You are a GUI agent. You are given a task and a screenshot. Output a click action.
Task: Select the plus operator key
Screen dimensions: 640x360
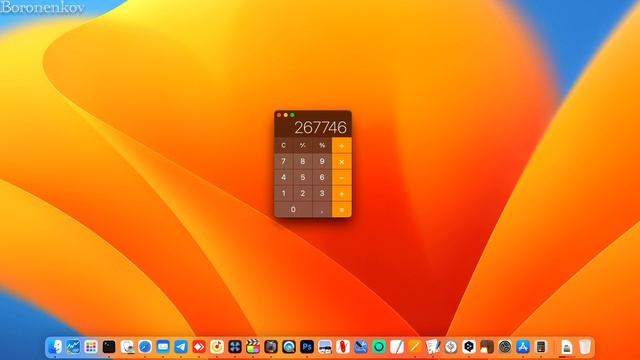tap(342, 193)
